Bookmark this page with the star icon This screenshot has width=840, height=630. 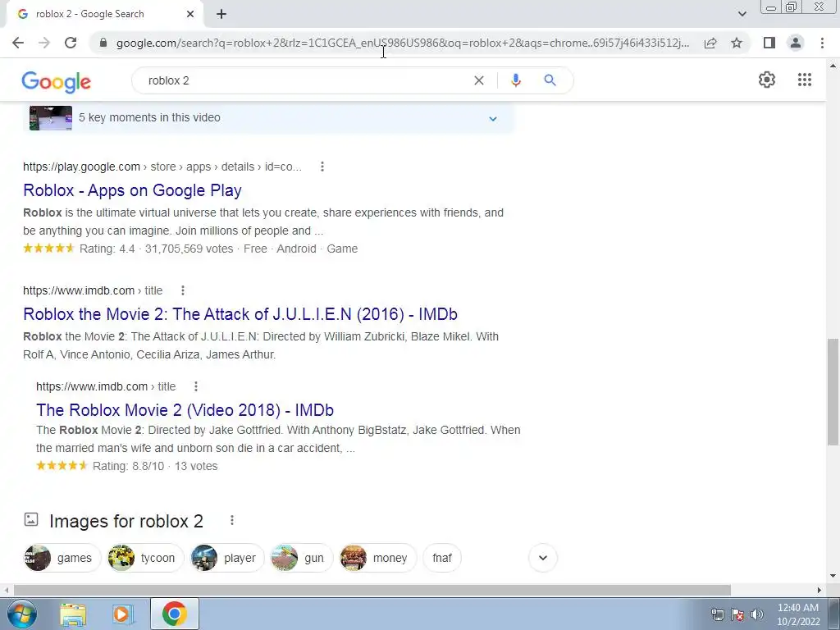pos(737,43)
